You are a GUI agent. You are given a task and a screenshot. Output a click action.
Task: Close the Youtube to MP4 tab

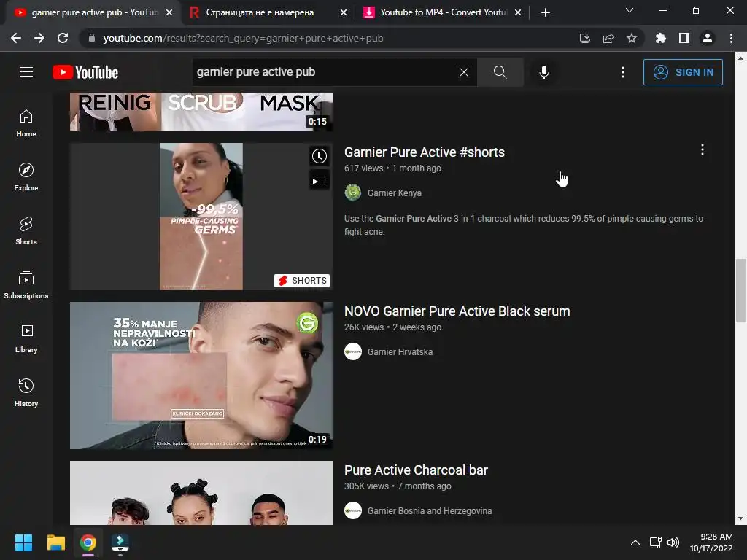518,12
